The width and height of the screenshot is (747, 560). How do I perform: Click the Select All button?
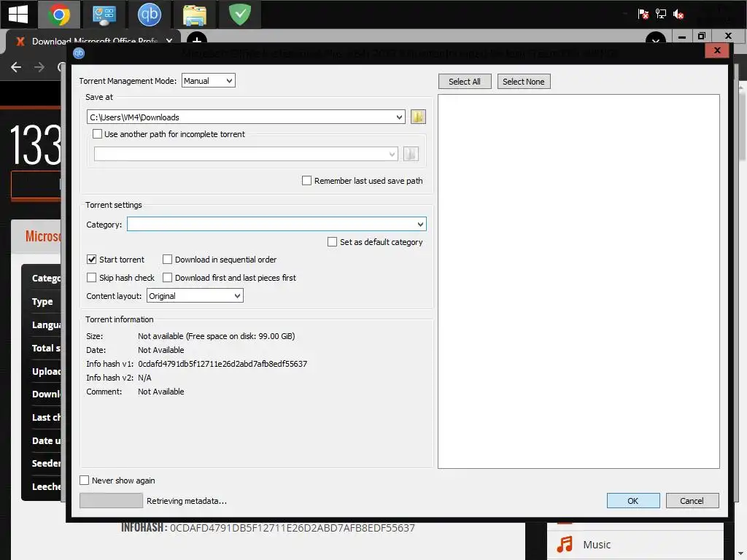click(x=465, y=82)
